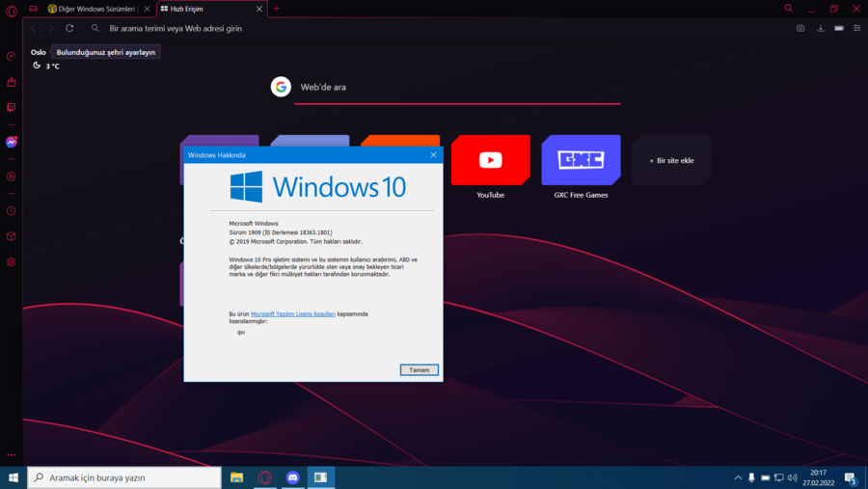Open Microsoft Yazılım Lisans Koşulları link
The image size is (868, 489).
[x=293, y=314]
